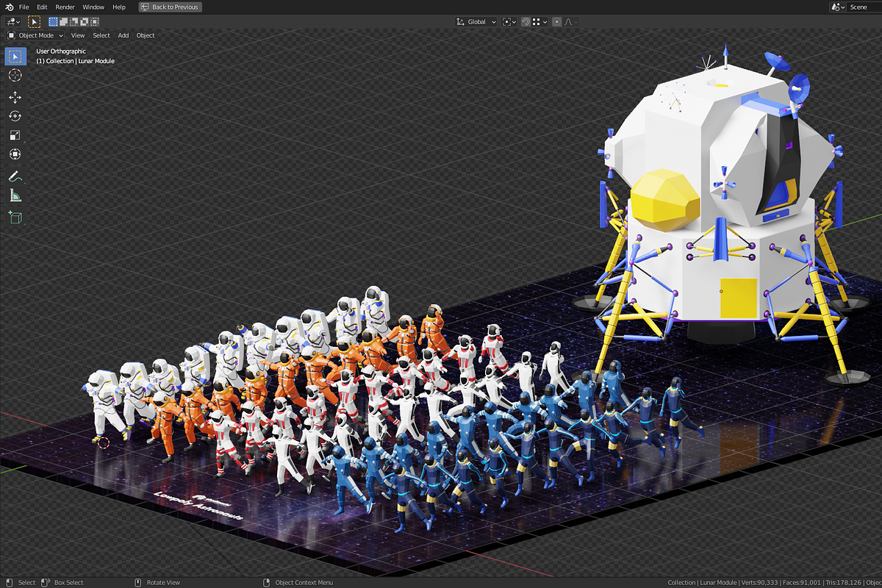This screenshot has height=588, width=882.
Task: Select the Add Cube tool
Action: 15,217
